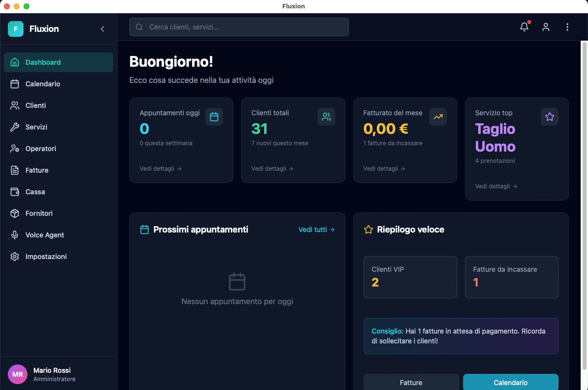Click the Fatture button in Riepilogo veloce

click(x=411, y=382)
